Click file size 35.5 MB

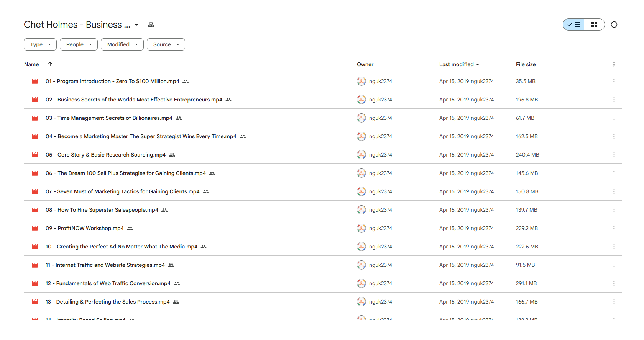526,81
